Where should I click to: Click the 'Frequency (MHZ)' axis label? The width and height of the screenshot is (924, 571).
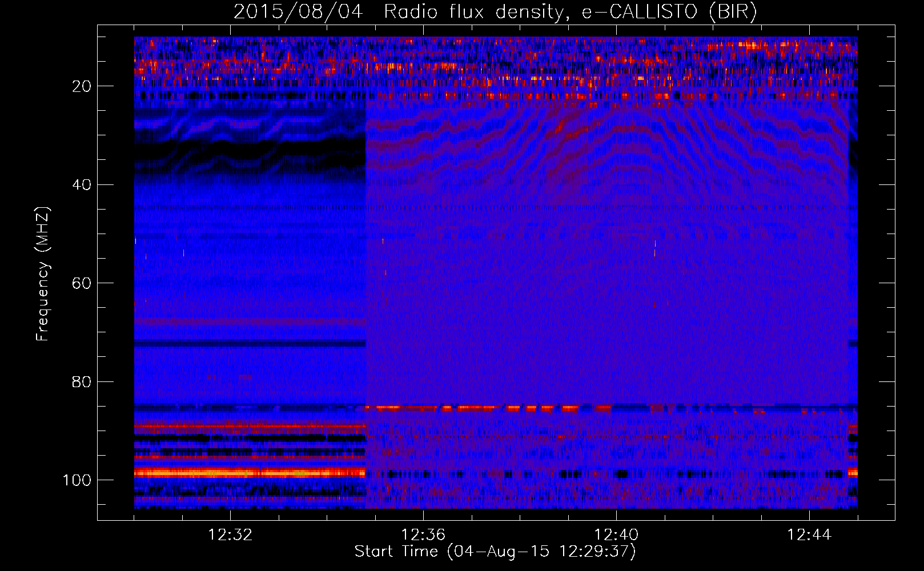point(43,274)
